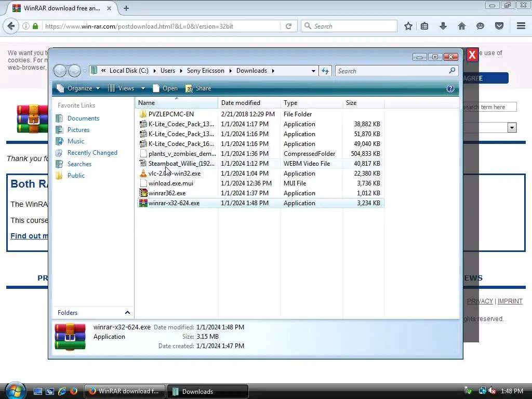
Task: Open Music favorite link
Action: click(76, 141)
